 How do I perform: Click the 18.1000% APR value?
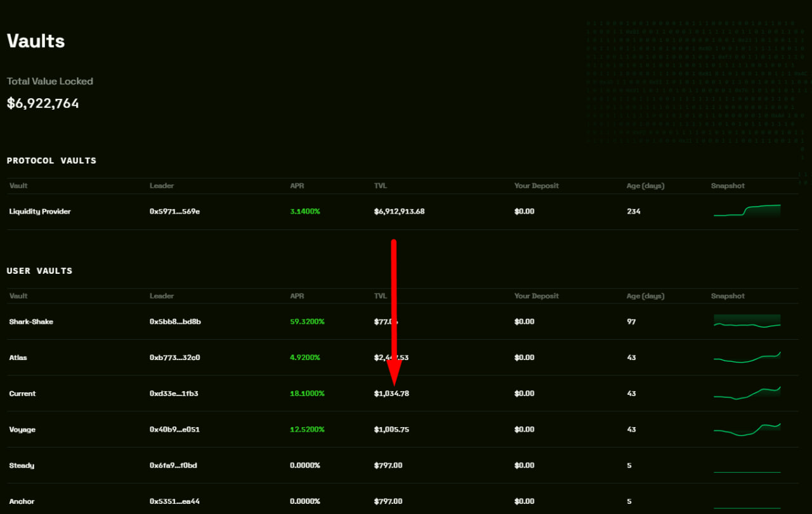click(x=307, y=394)
